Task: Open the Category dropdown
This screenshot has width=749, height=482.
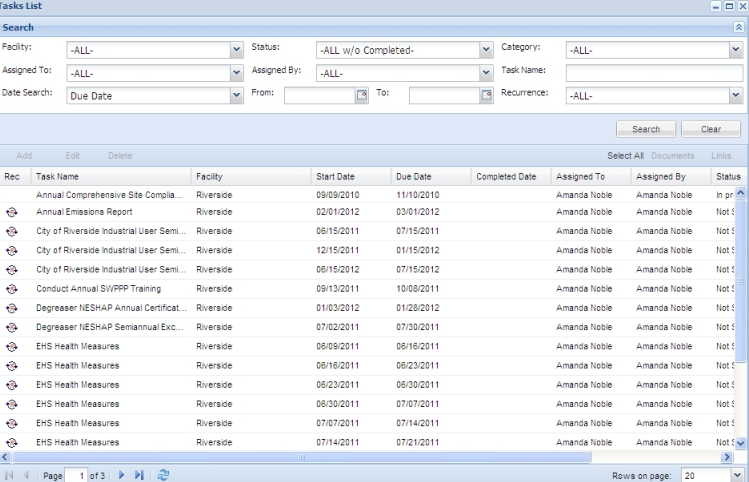Action: click(737, 48)
